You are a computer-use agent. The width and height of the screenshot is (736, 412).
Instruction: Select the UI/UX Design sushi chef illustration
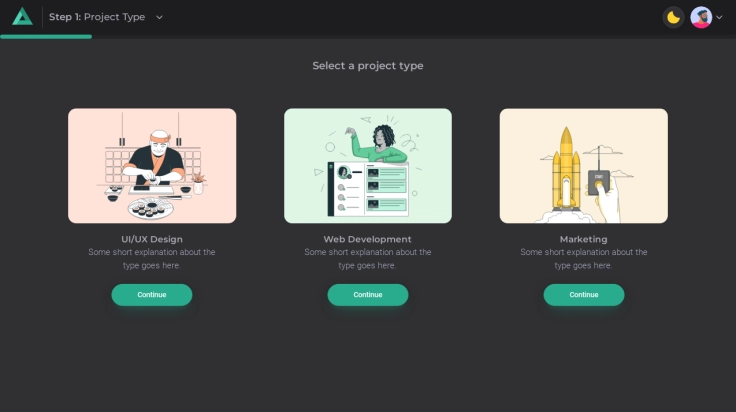(152, 166)
